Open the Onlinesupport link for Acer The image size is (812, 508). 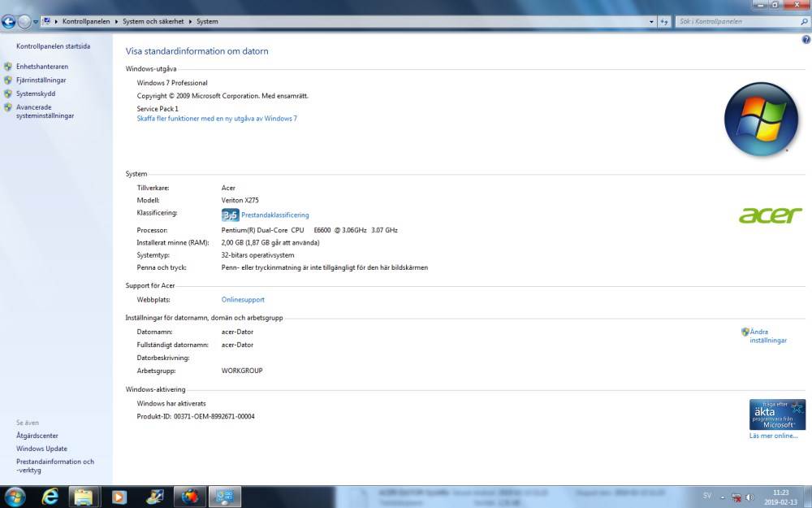pyautogui.click(x=243, y=300)
